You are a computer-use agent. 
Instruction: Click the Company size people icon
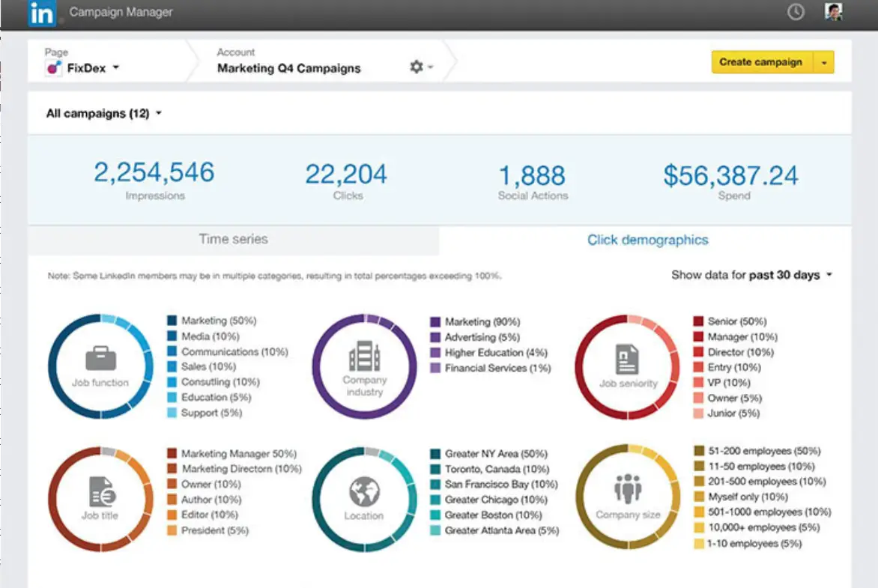[627, 491]
